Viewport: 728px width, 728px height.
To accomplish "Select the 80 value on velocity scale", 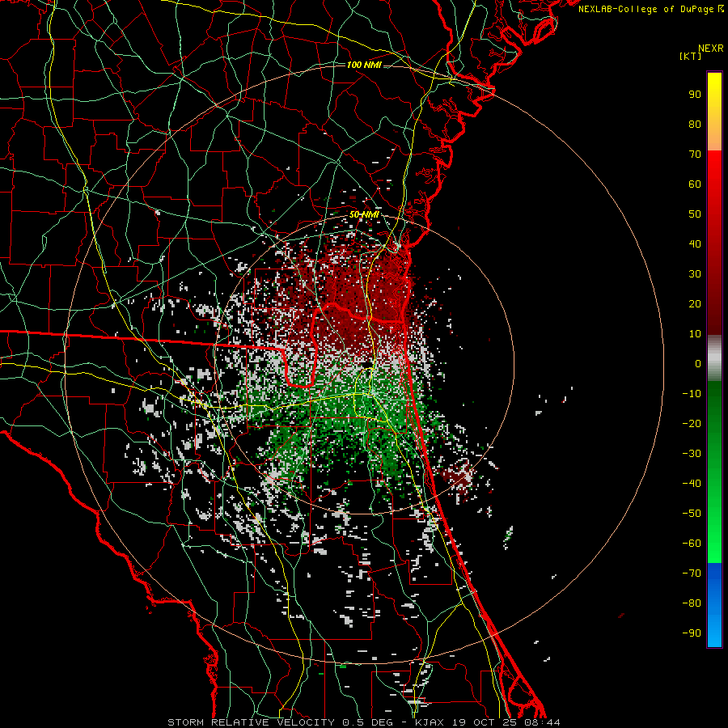I will [x=695, y=125].
